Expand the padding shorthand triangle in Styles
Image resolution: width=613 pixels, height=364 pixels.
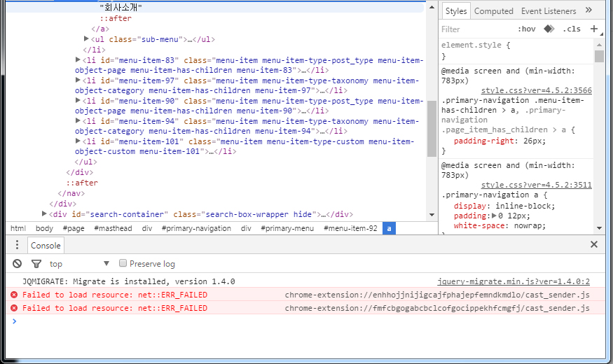(494, 216)
